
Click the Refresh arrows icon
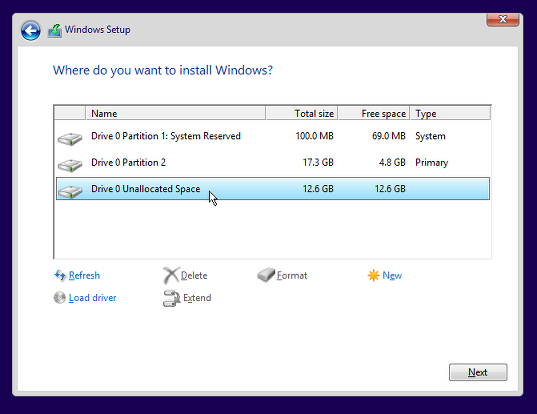coord(60,275)
